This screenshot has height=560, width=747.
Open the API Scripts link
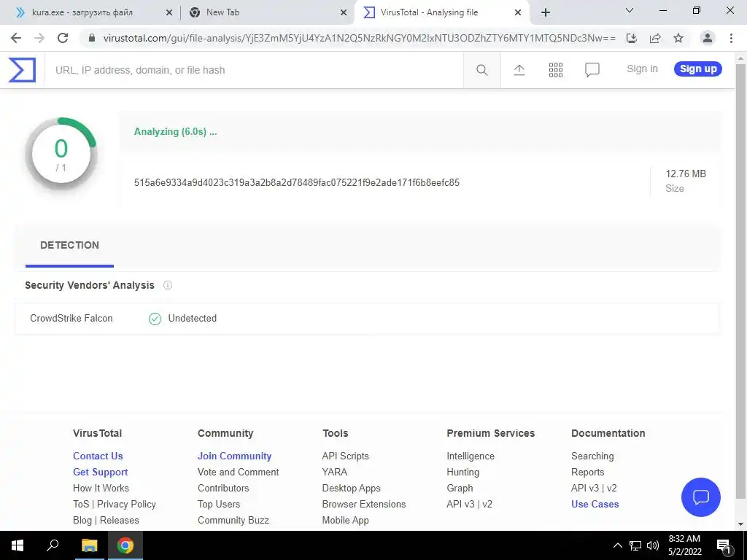pyautogui.click(x=345, y=456)
